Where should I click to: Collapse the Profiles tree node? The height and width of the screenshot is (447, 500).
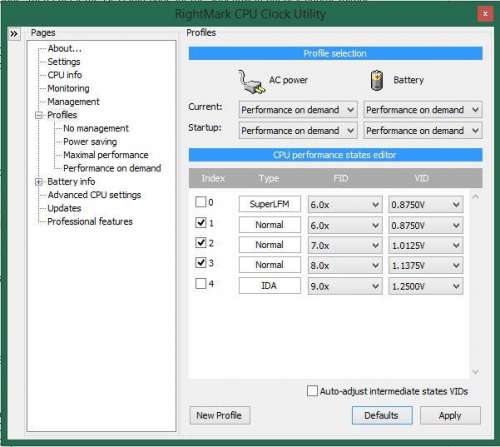coord(39,115)
